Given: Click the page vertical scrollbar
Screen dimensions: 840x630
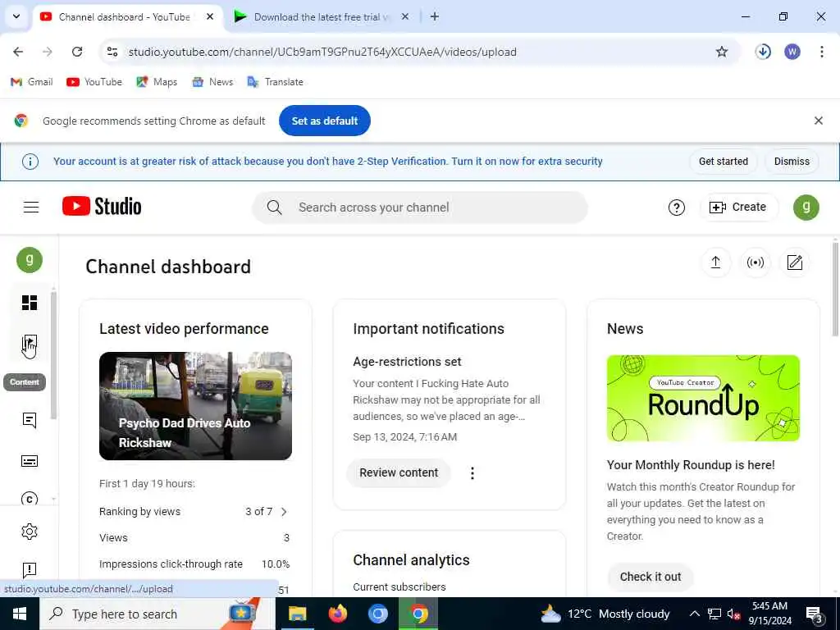Looking at the screenshot, I should [835, 290].
